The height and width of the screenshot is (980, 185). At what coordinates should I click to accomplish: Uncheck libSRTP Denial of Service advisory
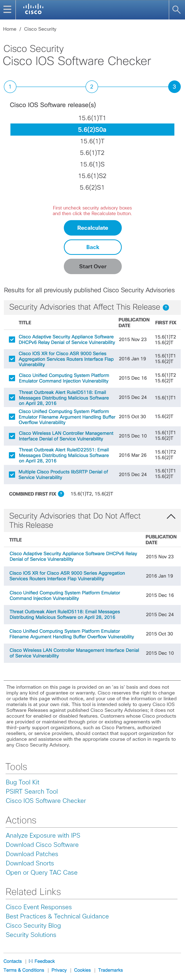point(12,474)
